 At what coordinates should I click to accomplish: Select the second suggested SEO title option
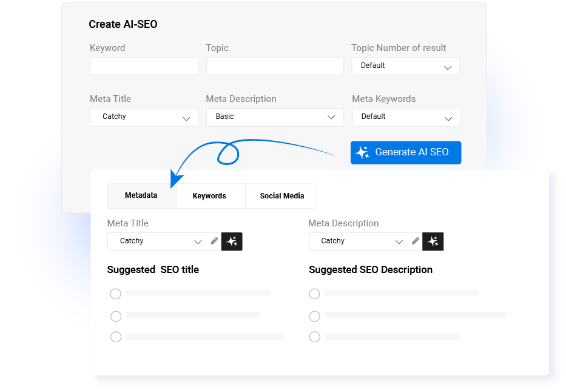point(116,316)
